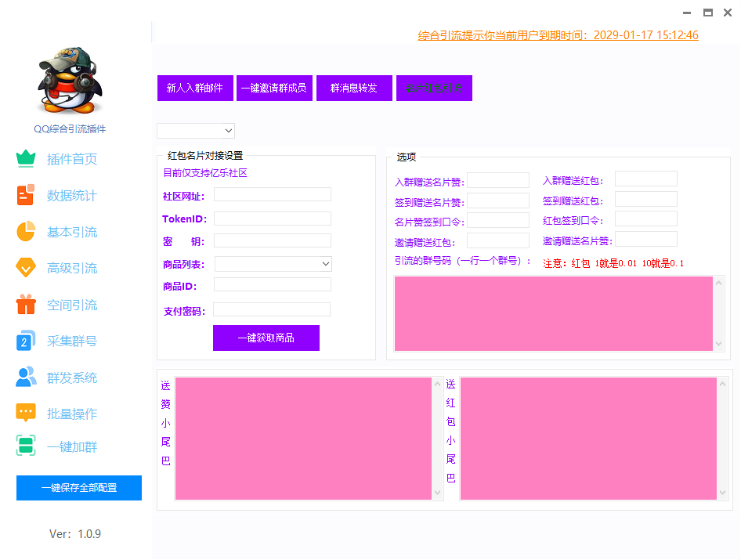Select the 基本引流 pie chart icon
This screenshot has height=560, width=741.
pyautogui.click(x=26, y=232)
